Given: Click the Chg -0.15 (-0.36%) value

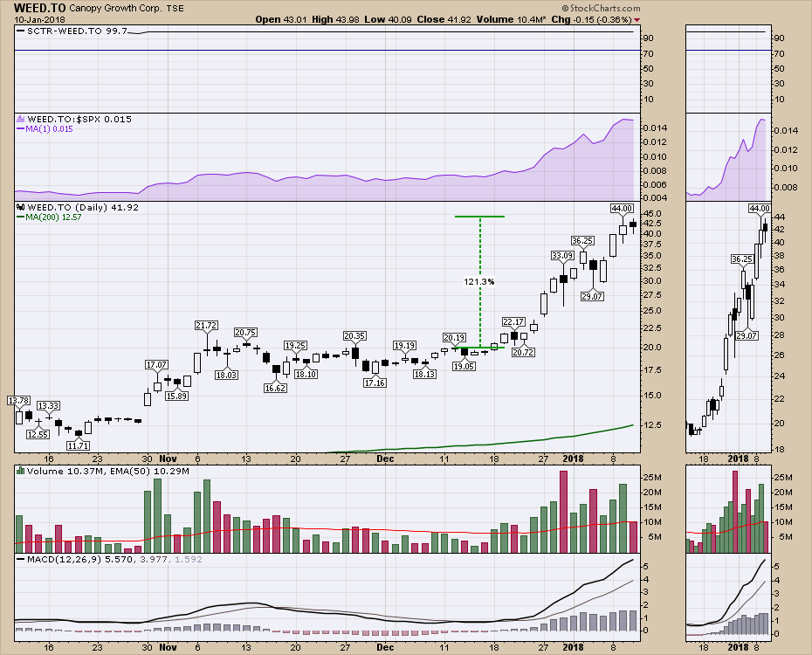Looking at the screenshot, I should 592,20.
